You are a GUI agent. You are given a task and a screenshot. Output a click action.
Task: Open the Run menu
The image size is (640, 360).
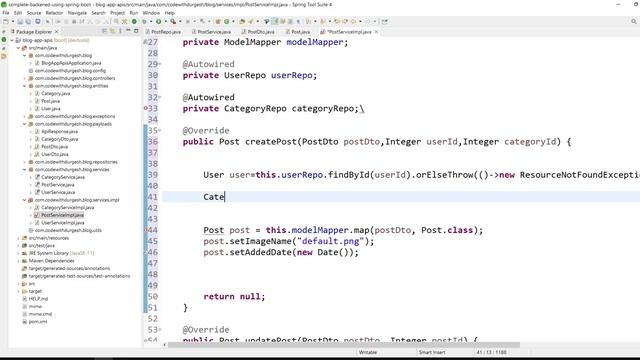(x=133, y=13)
